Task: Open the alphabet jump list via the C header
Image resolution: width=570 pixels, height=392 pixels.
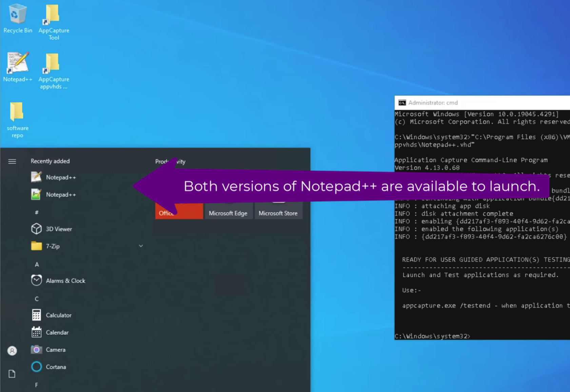Action: [37, 298]
